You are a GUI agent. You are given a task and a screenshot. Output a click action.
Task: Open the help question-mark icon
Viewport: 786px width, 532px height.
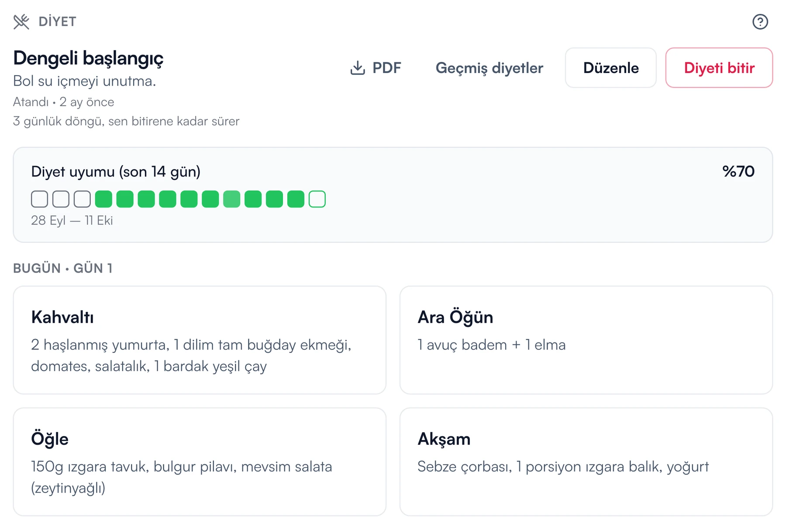(760, 21)
